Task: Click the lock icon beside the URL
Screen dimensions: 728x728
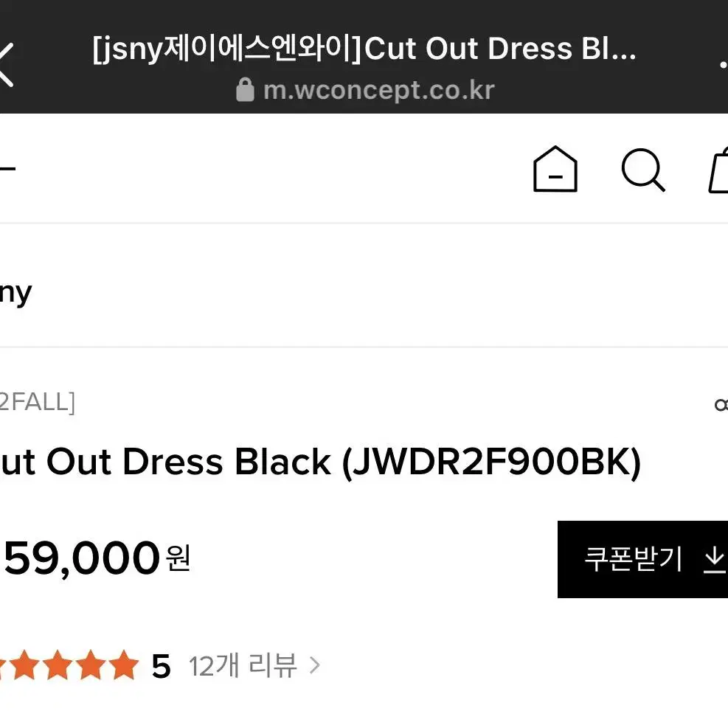Action: 245,89
